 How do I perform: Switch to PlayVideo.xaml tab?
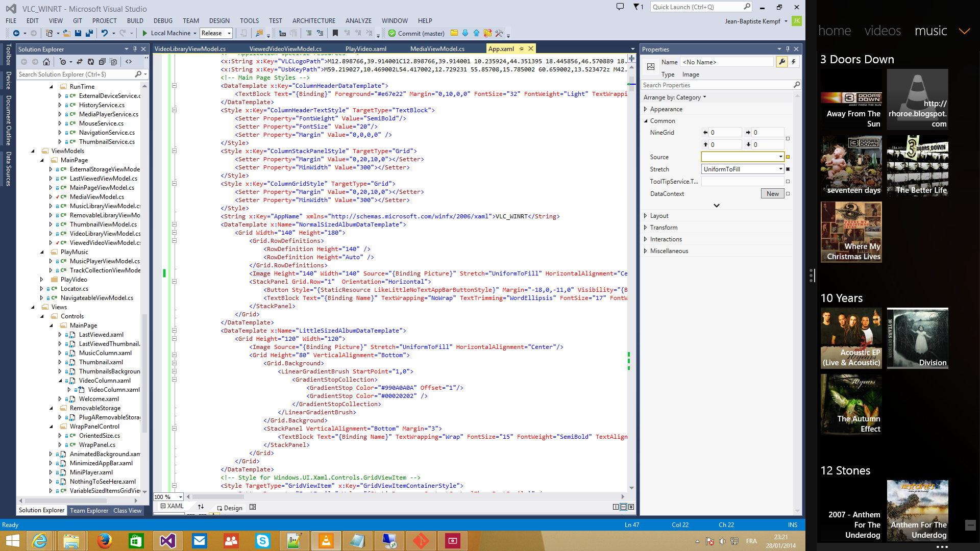pyautogui.click(x=365, y=49)
